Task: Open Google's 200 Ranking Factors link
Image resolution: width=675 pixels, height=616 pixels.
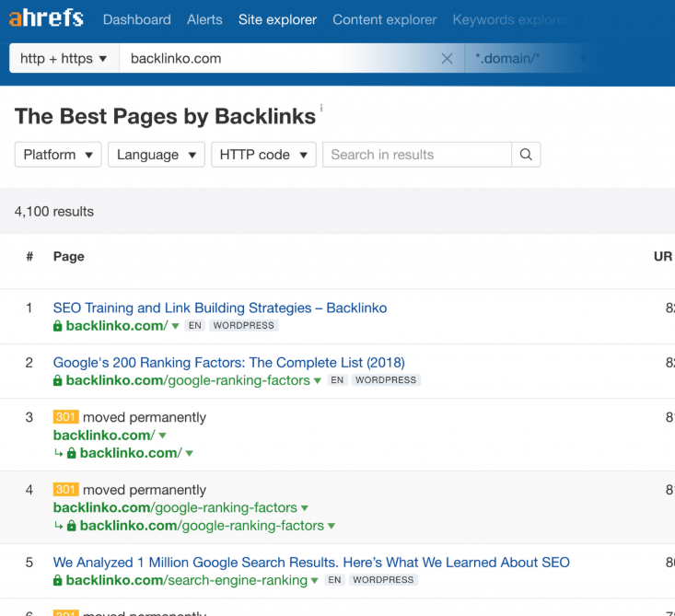Action: (229, 363)
